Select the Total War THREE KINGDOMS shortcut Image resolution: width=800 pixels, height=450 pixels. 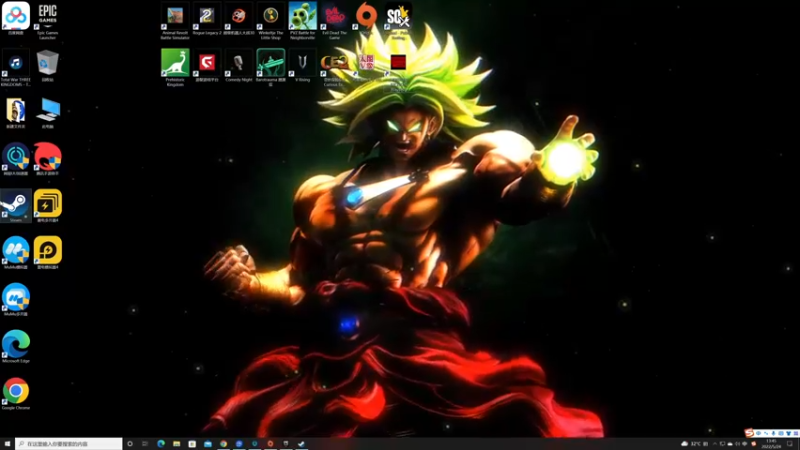(16, 67)
